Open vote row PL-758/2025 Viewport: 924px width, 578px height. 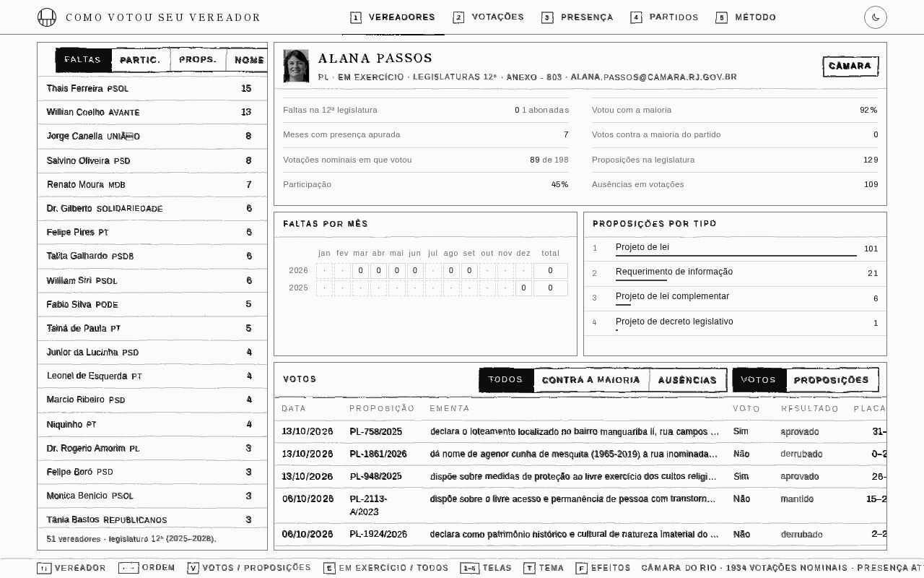click(x=580, y=431)
